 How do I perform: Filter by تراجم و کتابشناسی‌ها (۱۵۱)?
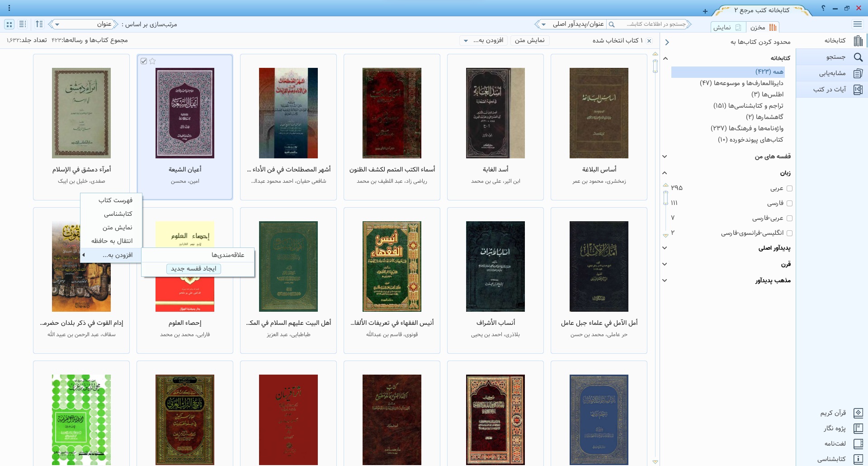tap(748, 106)
